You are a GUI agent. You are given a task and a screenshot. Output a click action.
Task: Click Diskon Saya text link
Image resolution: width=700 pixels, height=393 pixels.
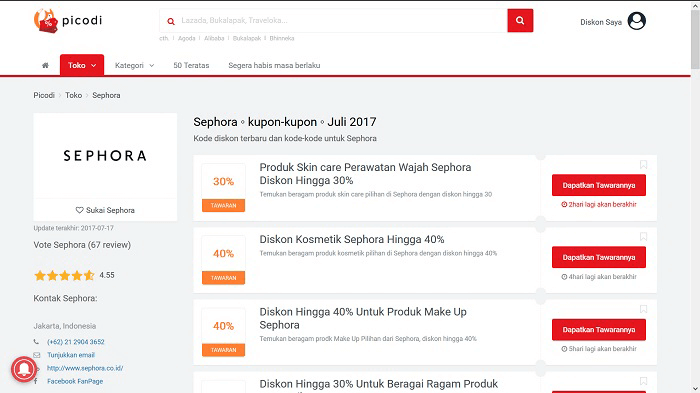[601, 22]
